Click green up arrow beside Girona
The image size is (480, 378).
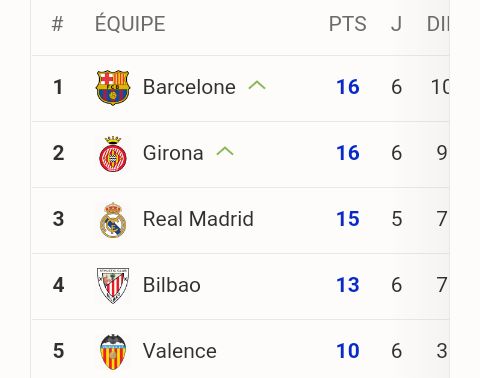(225, 151)
